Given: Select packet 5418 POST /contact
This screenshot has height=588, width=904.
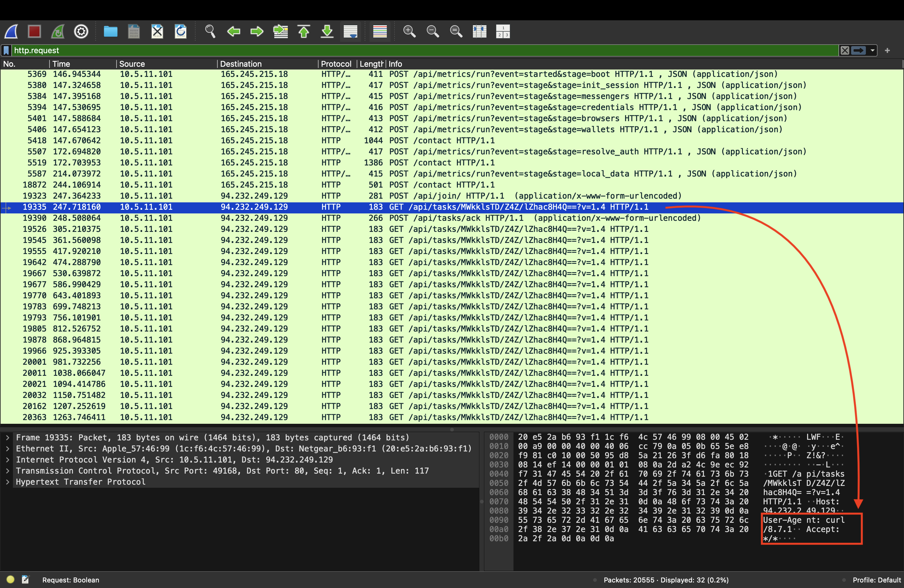Looking at the screenshot, I should pos(452,141).
